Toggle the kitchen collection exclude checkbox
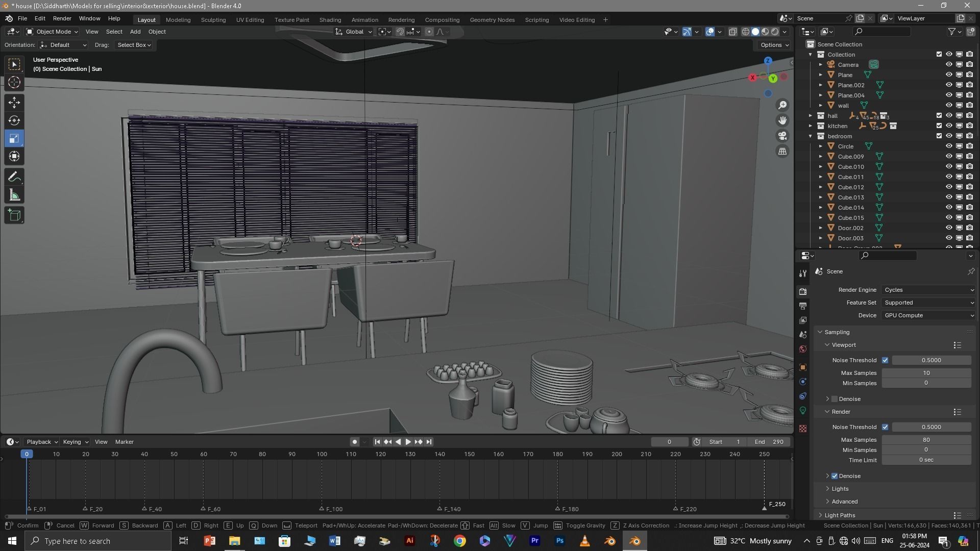The image size is (980, 551). [939, 126]
